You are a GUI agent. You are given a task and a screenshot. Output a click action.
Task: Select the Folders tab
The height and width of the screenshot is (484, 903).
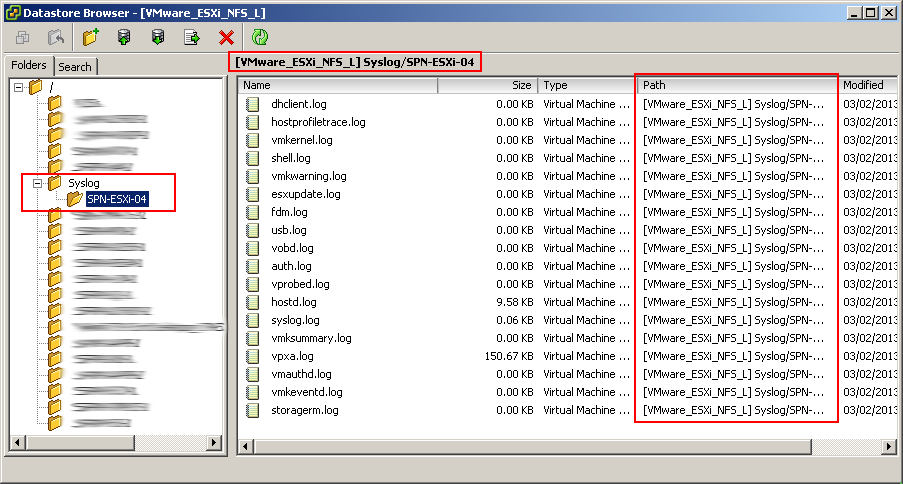[29, 65]
